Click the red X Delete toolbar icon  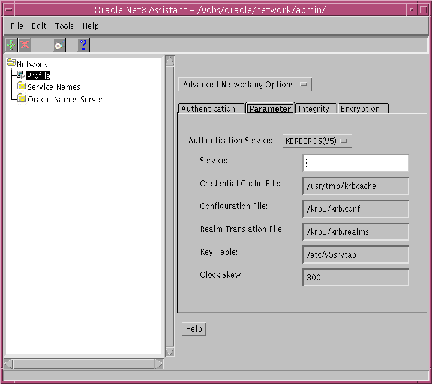click(25, 45)
